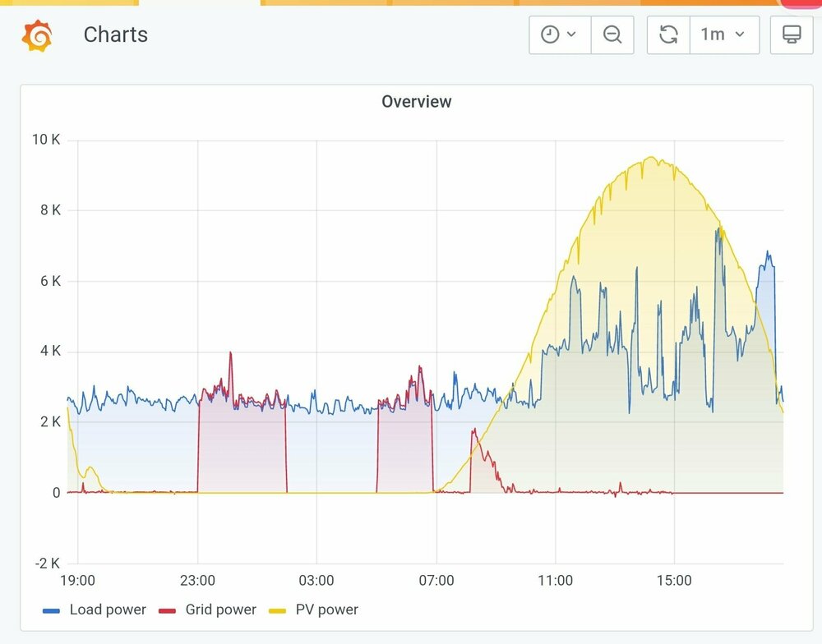Open the Overview panel title menu

pyautogui.click(x=416, y=101)
